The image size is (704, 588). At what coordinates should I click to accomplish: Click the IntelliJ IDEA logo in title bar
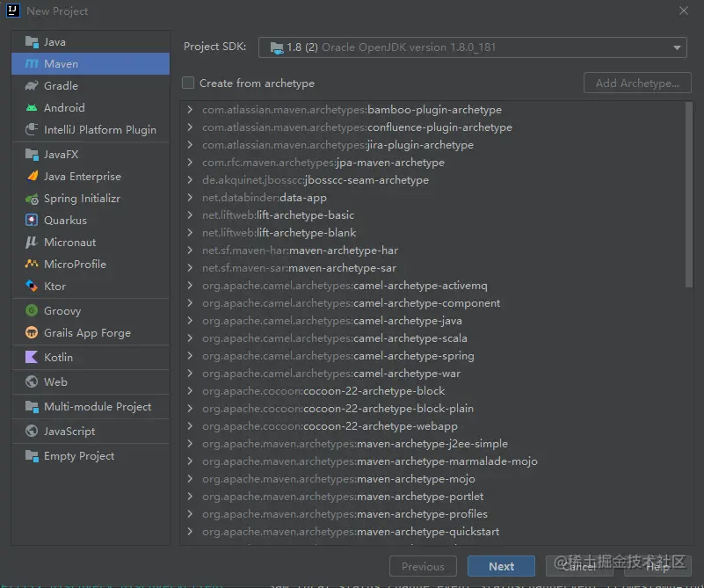tap(13, 11)
